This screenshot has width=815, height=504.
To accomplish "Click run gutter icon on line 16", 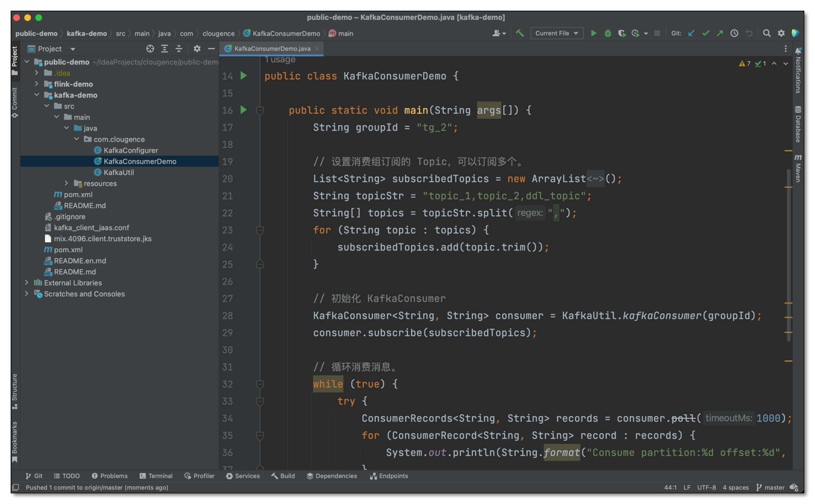I will tap(243, 110).
